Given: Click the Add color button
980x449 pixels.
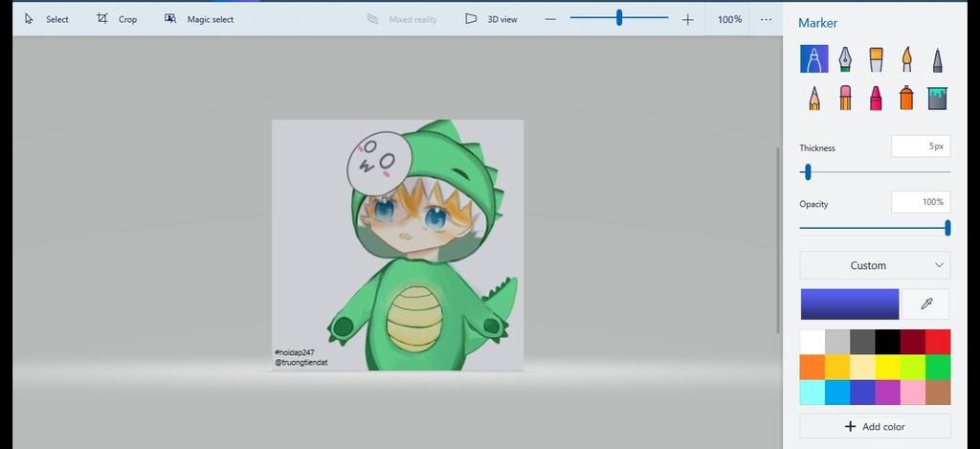Looking at the screenshot, I should tap(875, 426).
